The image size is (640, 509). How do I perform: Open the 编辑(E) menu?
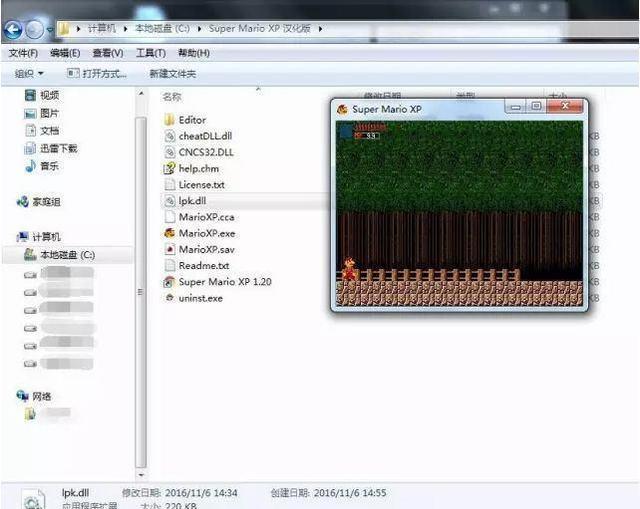[x=65, y=53]
